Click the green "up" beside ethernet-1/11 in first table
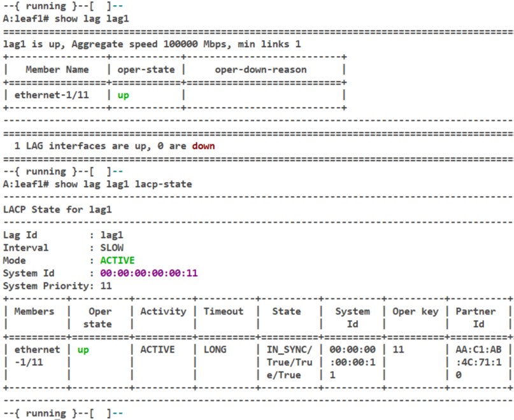This screenshot has height=420, width=514. tap(123, 95)
